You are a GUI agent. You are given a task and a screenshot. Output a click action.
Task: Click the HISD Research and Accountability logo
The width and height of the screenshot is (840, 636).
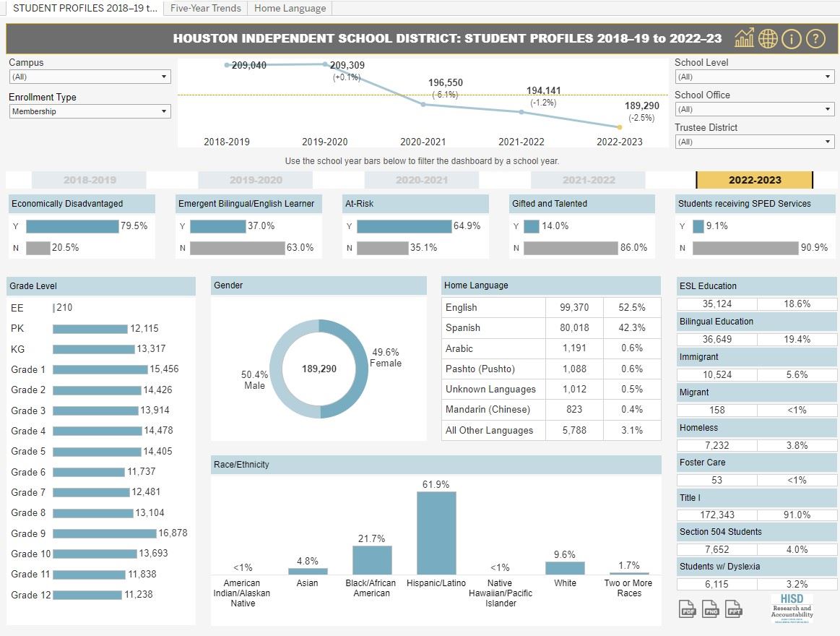[792, 608]
